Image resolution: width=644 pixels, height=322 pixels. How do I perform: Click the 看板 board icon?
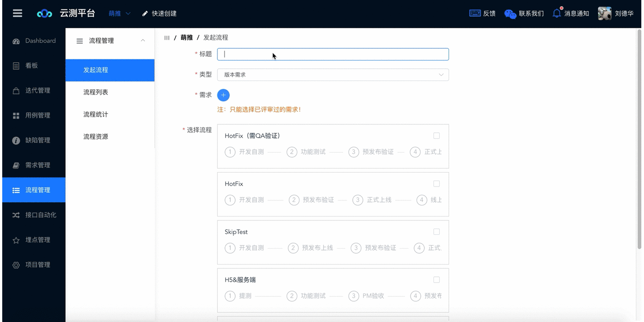pos(16,66)
